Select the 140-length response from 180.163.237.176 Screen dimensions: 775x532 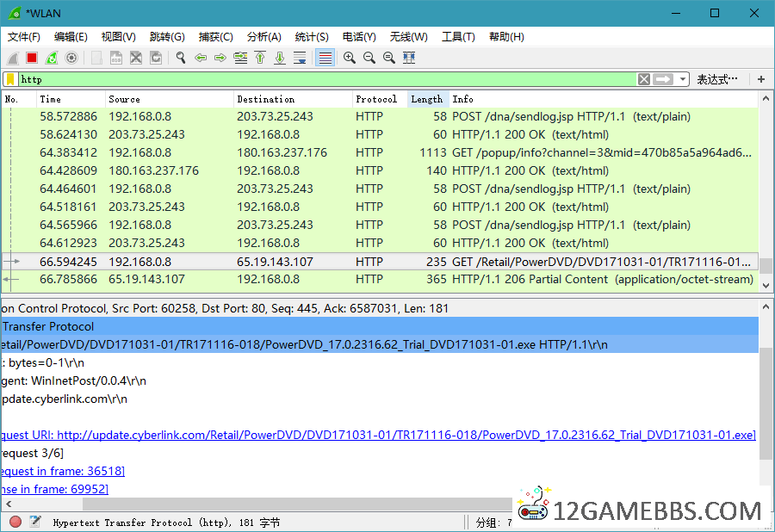coord(380,171)
